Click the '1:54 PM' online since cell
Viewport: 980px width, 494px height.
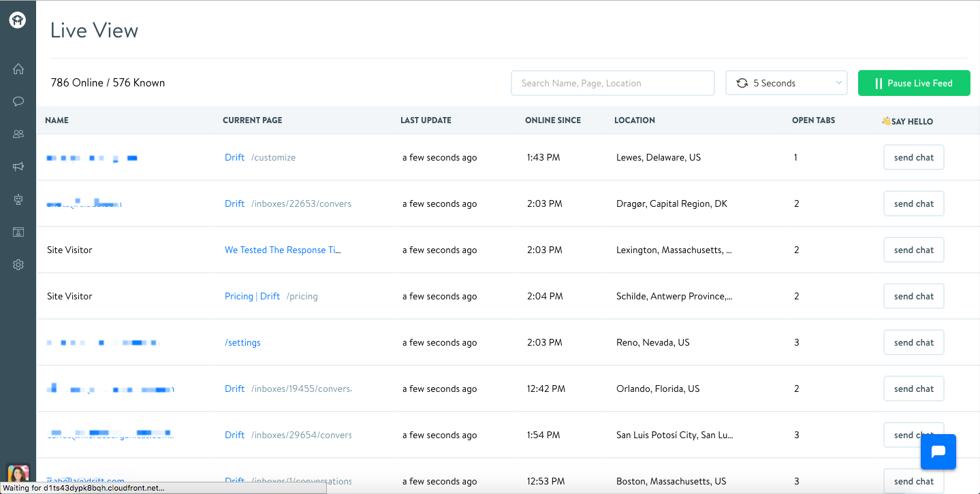543,435
